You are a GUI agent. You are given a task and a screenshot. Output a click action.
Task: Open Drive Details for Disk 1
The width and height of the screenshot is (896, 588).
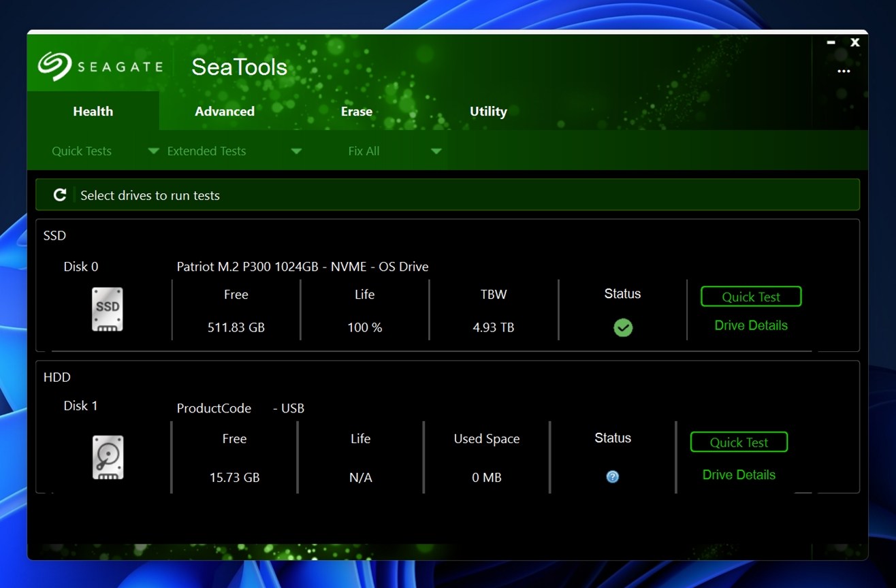738,475
